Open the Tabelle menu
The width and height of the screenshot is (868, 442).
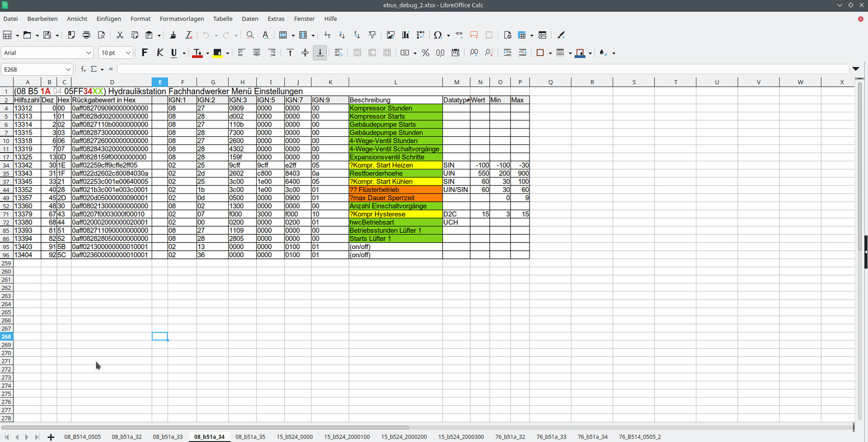pos(223,19)
